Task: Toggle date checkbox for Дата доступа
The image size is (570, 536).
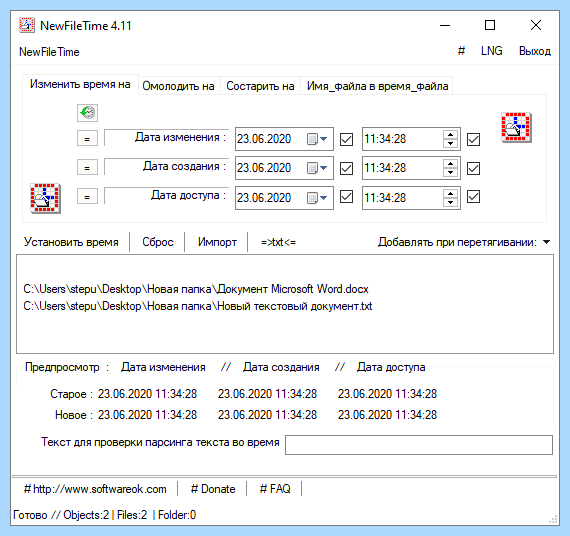Action: (x=346, y=197)
